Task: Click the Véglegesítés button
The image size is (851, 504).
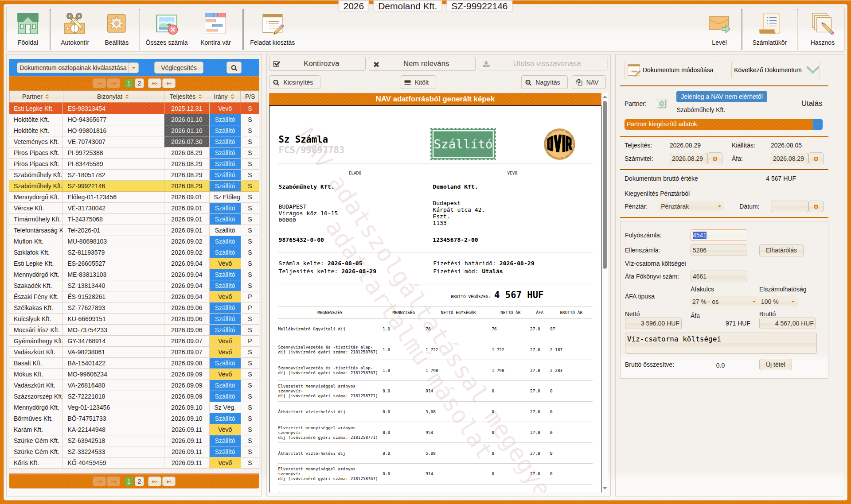Action: (x=179, y=68)
